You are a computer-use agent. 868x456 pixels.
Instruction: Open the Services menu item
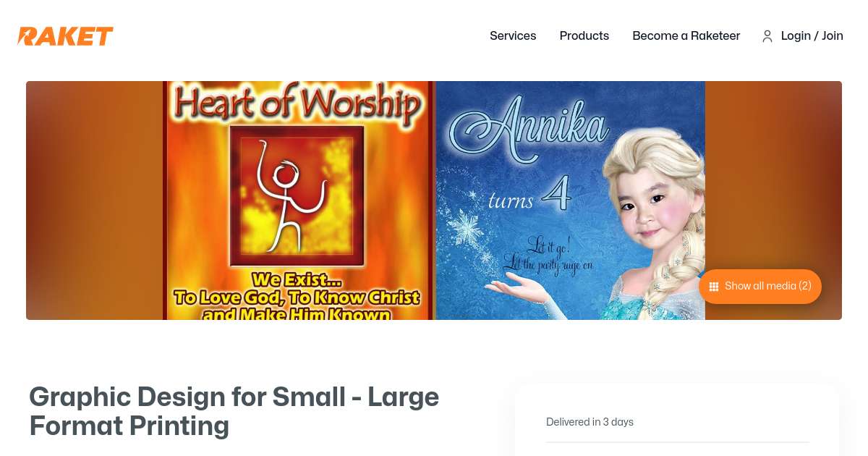pos(513,35)
